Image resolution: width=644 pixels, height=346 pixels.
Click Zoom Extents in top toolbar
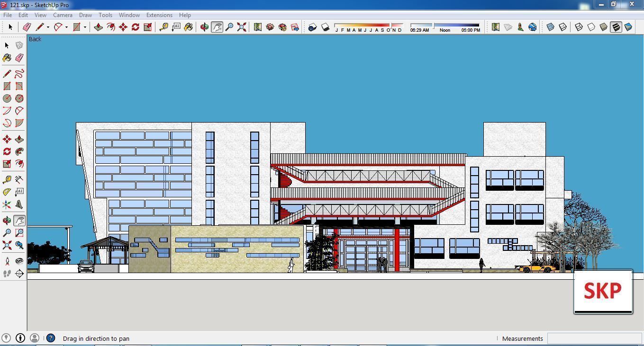click(241, 27)
